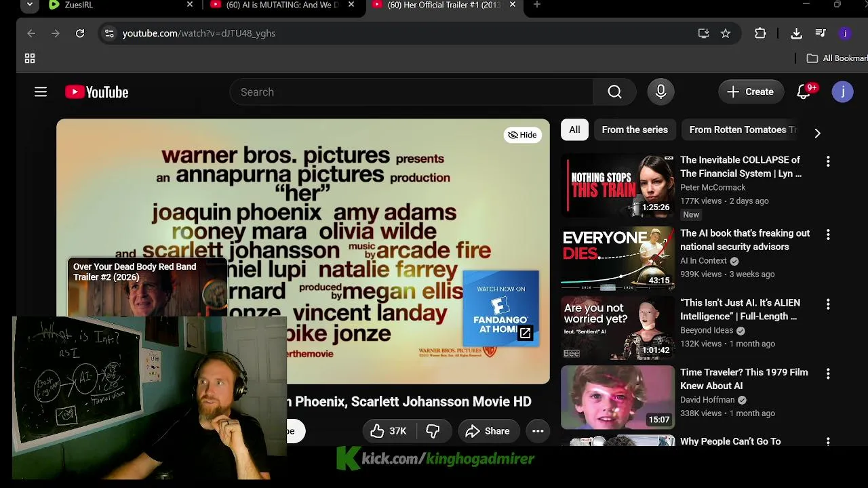
Task: Open options for ALIEN Intelligence video
Action: point(828,304)
